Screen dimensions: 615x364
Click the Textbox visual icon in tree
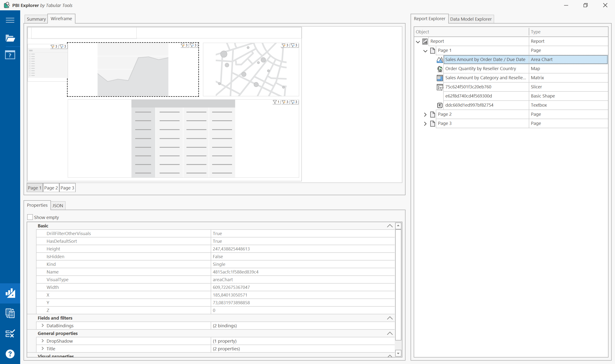[440, 105]
